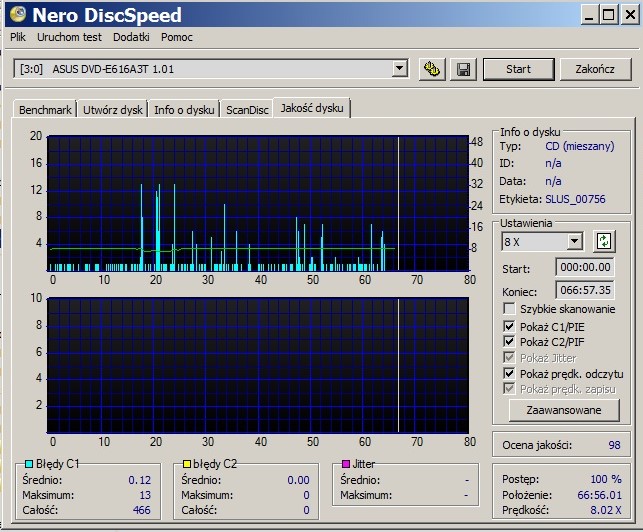
Task: Click the Nero DiscSpeed title bar icon
Action: click(x=18, y=14)
